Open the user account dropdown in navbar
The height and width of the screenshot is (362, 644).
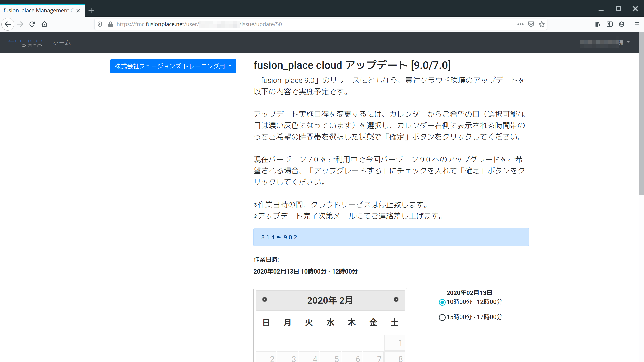605,42
